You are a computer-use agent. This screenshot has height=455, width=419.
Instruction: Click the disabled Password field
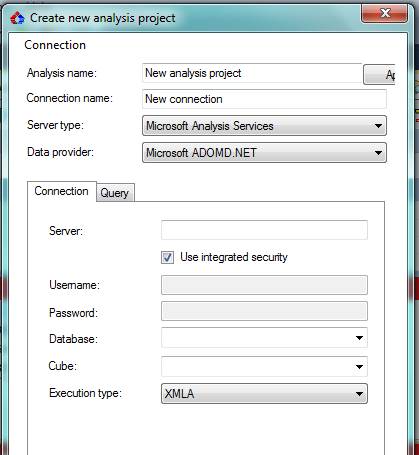tap(264, 311)
